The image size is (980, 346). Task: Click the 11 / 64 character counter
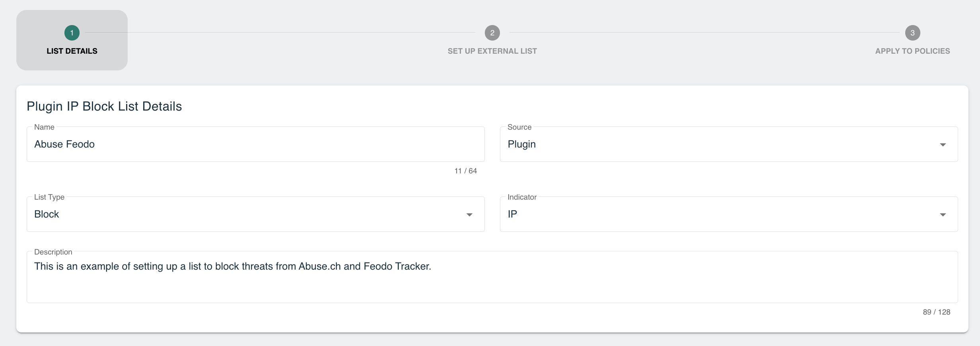pyautogui.click(x=465, y=171)
